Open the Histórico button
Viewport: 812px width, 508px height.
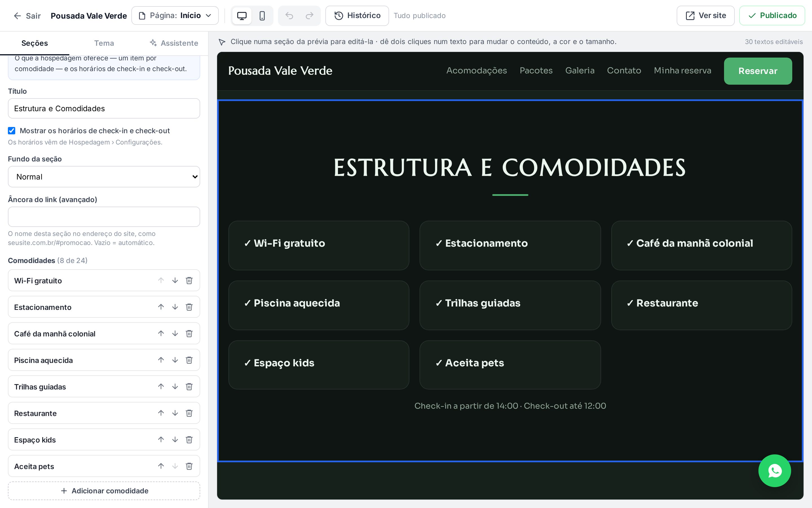click(357, 16)
